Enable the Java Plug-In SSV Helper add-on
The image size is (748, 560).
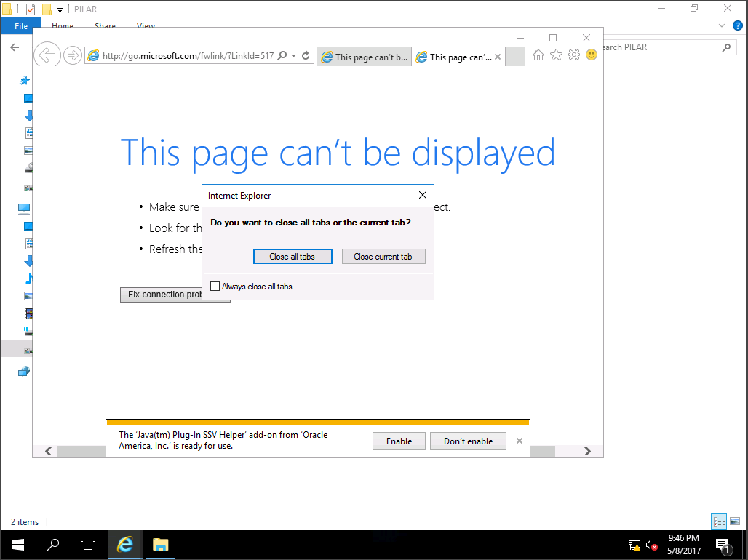point(399,441)
